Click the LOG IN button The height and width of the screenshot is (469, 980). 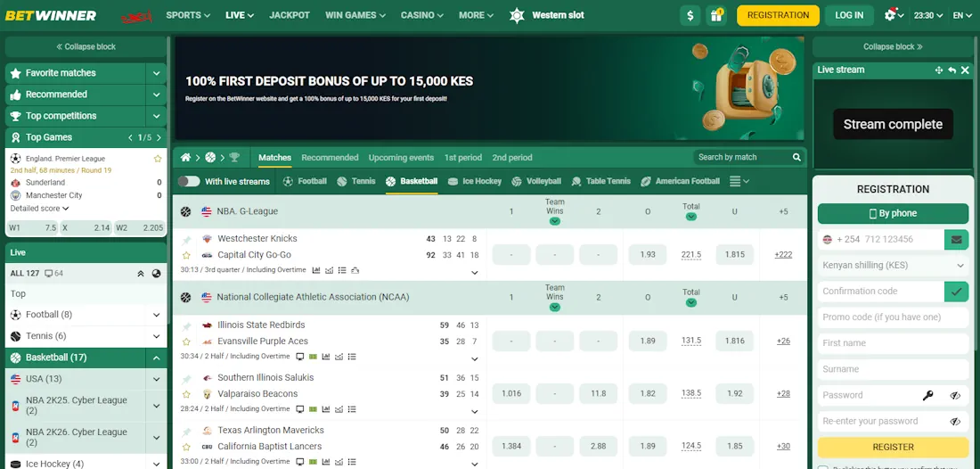849,16
